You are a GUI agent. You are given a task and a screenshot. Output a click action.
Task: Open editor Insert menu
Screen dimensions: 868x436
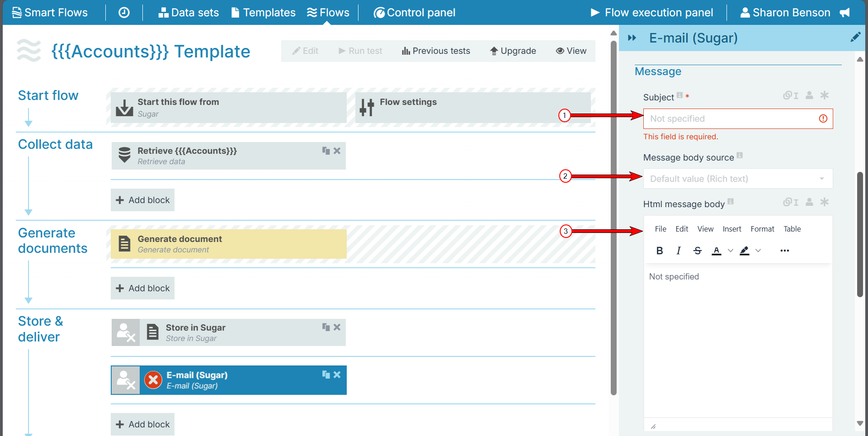(732, 229)
